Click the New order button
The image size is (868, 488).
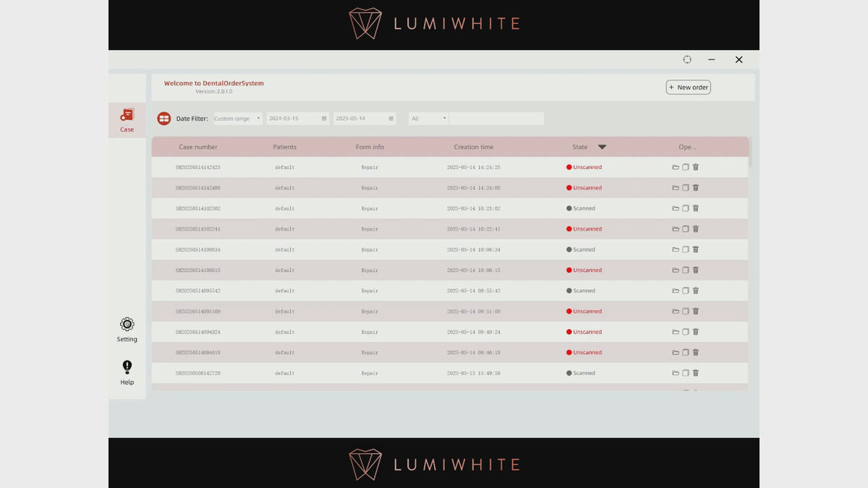point(688,87)
